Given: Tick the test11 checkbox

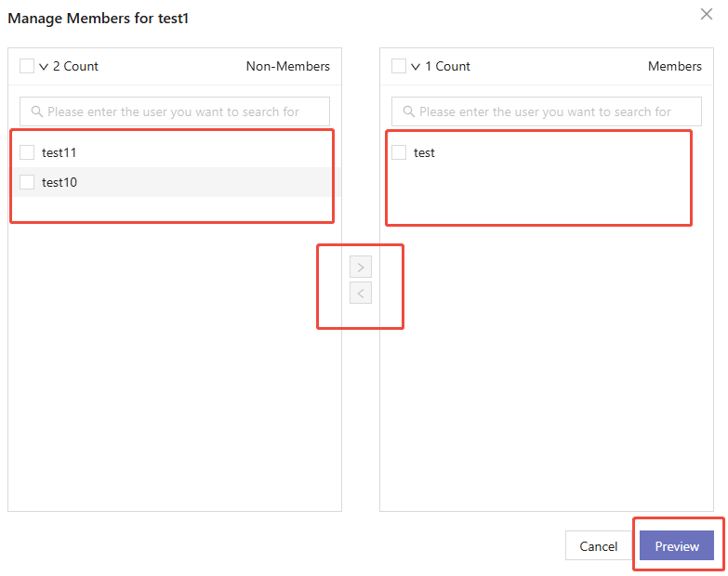Looking at the screenshot, I should 27,152.
